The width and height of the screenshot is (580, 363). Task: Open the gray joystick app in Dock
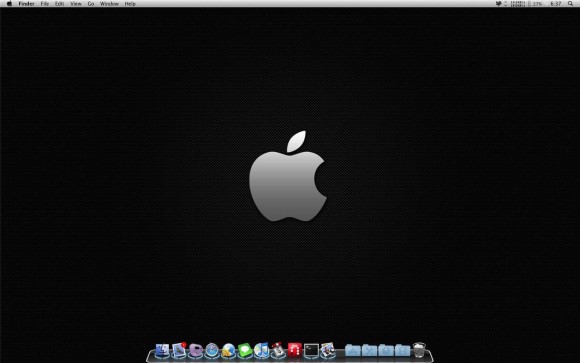click(x=278, y=350)
